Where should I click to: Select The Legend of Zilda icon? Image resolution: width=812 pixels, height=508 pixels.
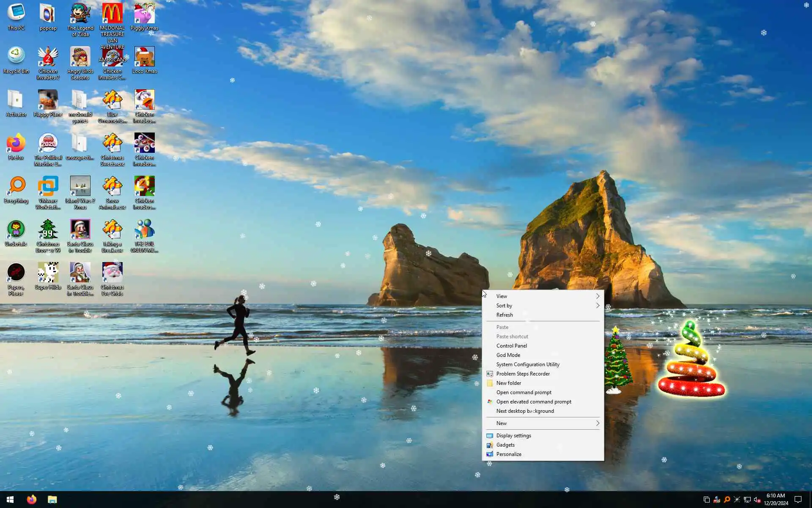pos(80,14)
